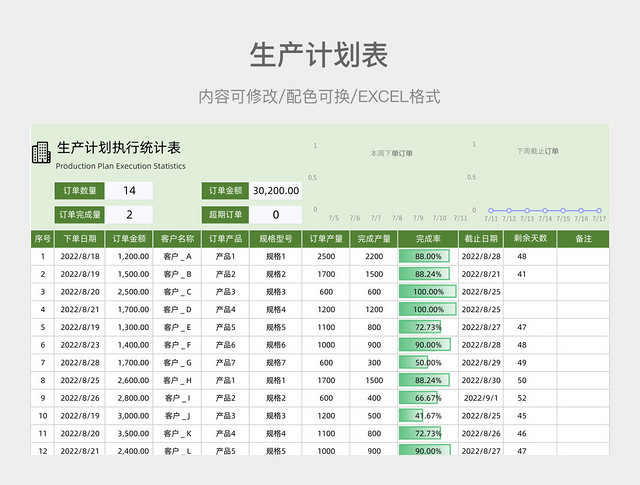This screenshot has height=485, width=640.
Task: Select the 88.00% progress bar in row 1
Action: click(x=424, y=256)
